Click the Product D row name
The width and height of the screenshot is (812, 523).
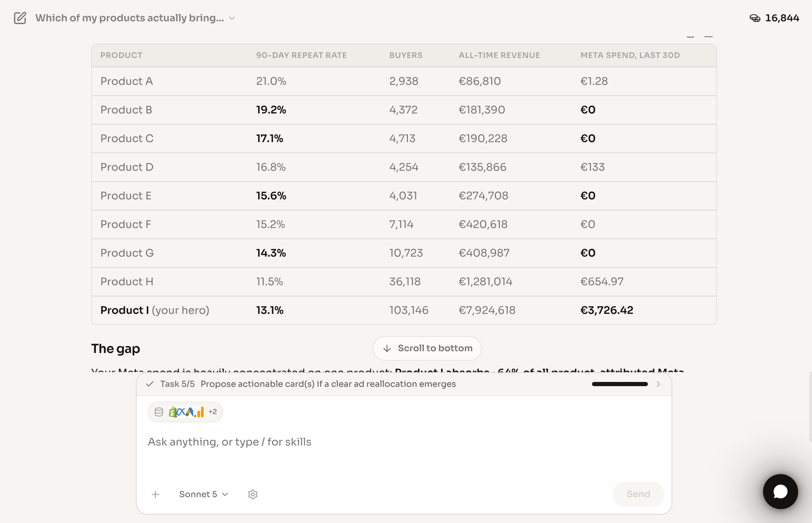pos(127,167)
